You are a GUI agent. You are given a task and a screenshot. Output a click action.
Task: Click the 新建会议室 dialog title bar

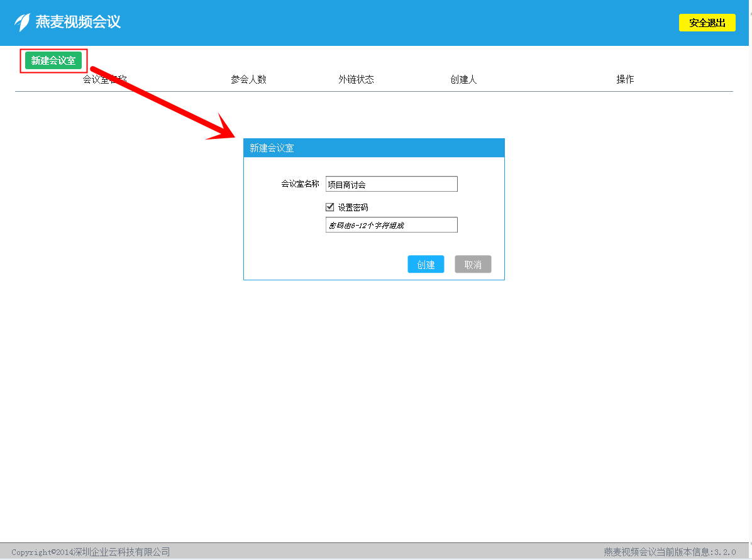point(373,148)
